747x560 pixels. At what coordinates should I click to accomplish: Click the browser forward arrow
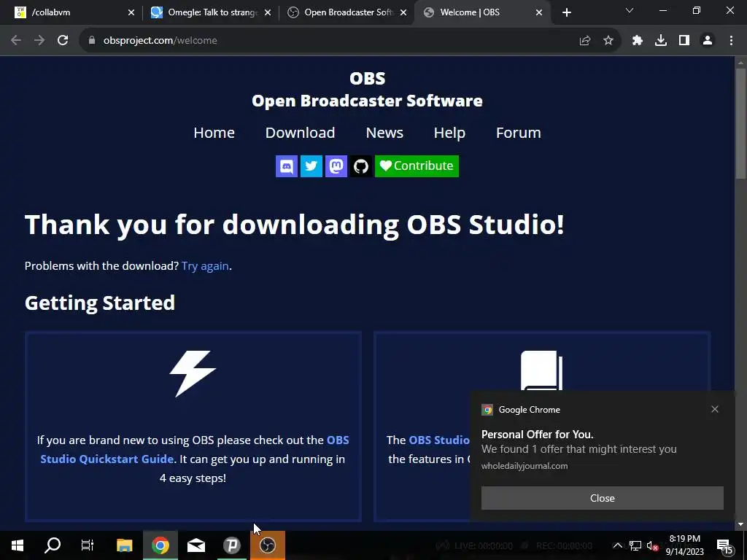[39, 41]
